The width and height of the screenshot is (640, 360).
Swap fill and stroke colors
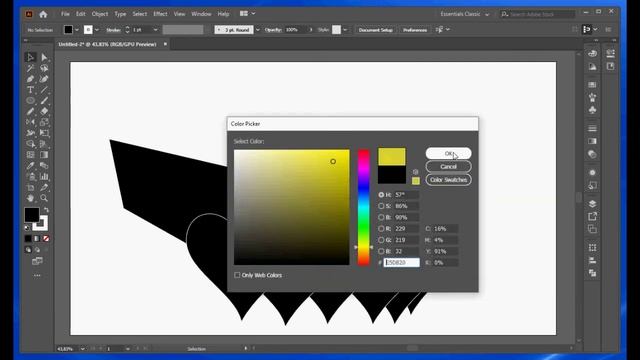[46, 210]
